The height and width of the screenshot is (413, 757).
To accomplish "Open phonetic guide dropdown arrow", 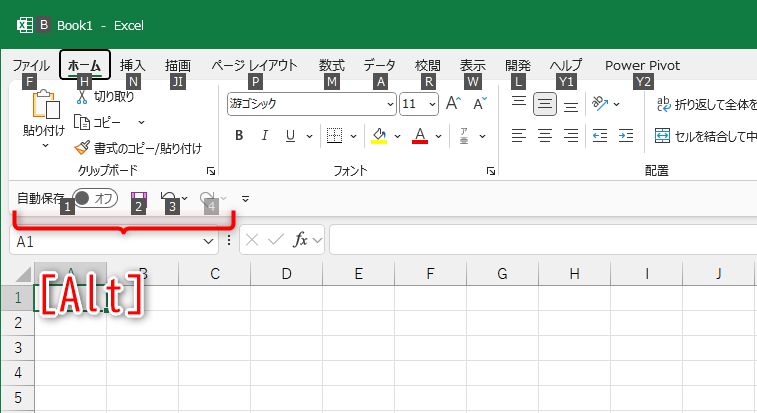I will point(482,136).
